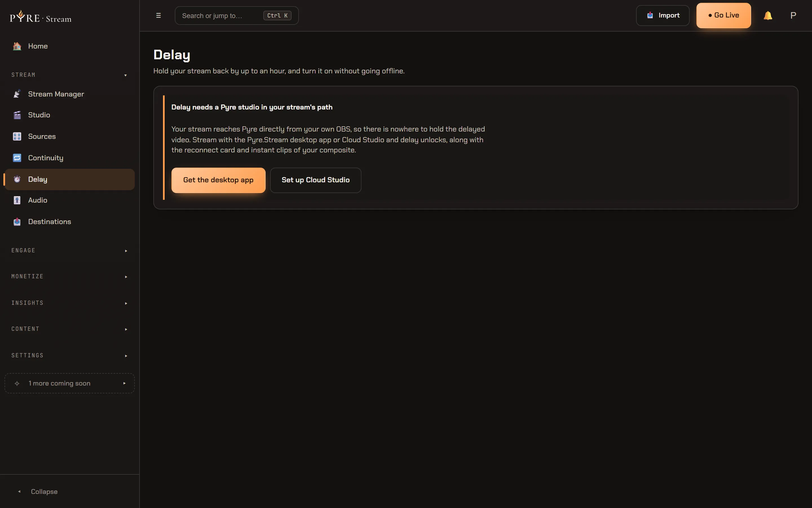The height and width of the screenshot is (508, 812).
Task: Expand the CONTENT section
Action: [x=69, y=329]
